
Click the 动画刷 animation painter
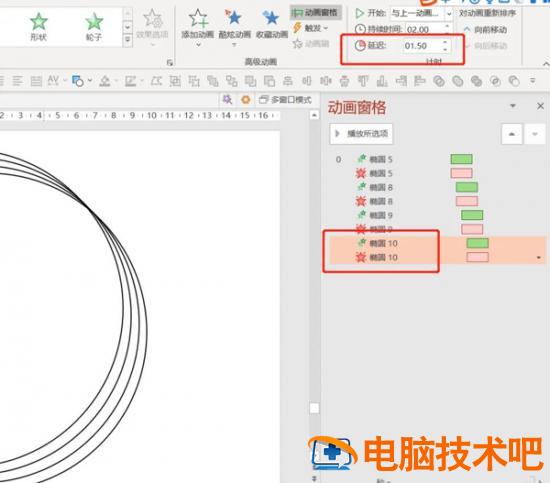pos(311,44)
